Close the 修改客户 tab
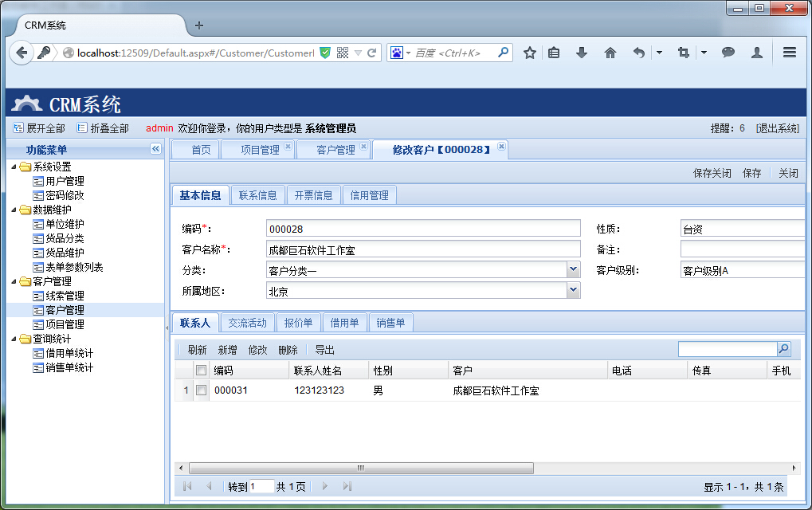This screenshot has height=510, width=812. point(501,147)
